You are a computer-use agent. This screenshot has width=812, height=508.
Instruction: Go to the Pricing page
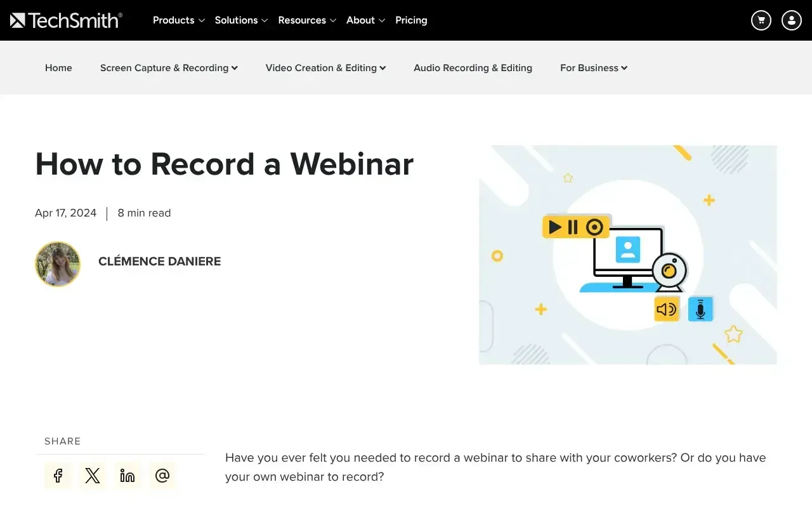[x=411, y=20]
